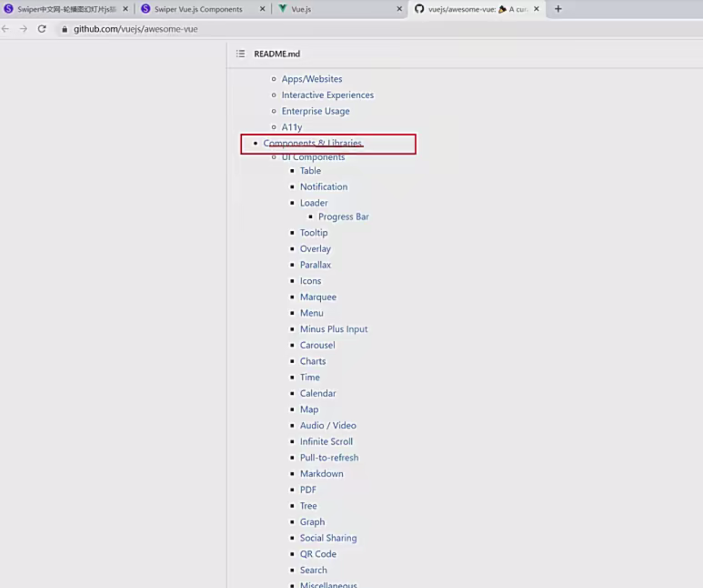Image resolution: width=703 pixels, height=588 pixels.
Task: Open the Menu link
Action: 312,312
